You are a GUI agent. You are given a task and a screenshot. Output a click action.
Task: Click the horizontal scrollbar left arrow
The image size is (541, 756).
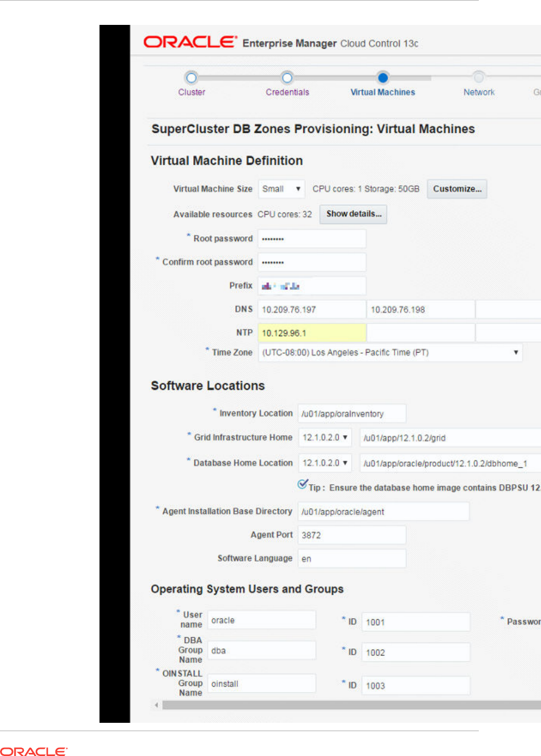tap(156, 705)
